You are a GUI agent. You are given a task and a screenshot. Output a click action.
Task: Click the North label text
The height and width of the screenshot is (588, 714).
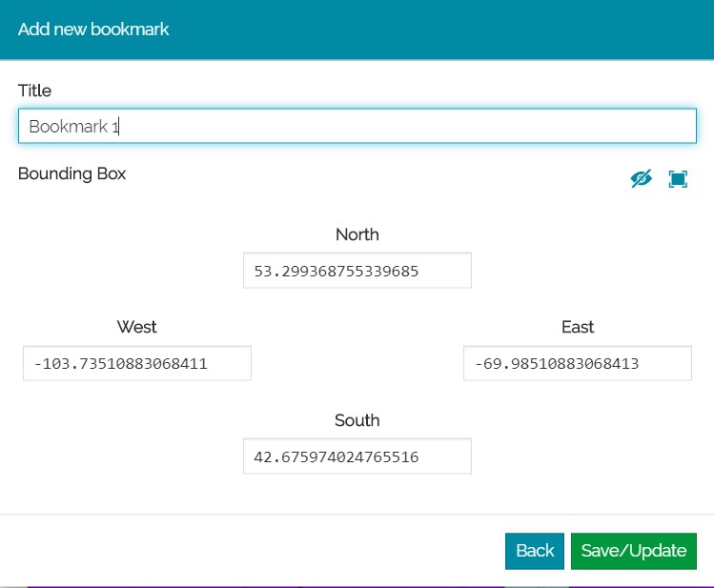pos(357,234)
